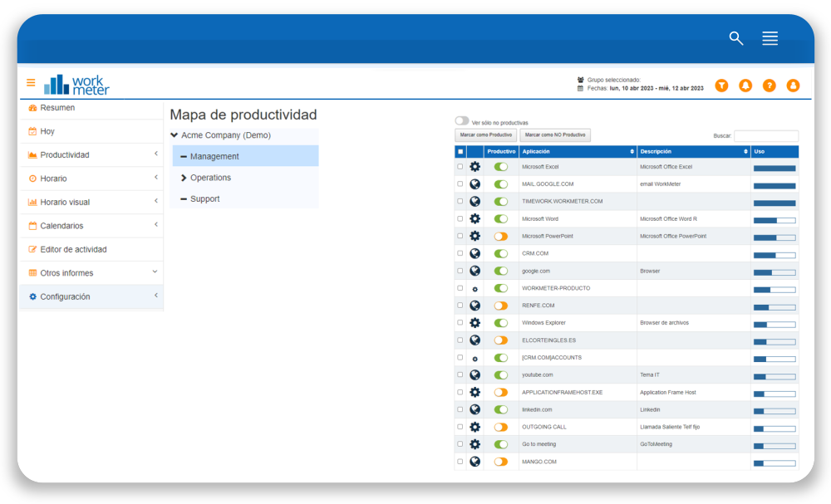Click the orange filter icon in header

pyautogui.click(x=721, y=86)
